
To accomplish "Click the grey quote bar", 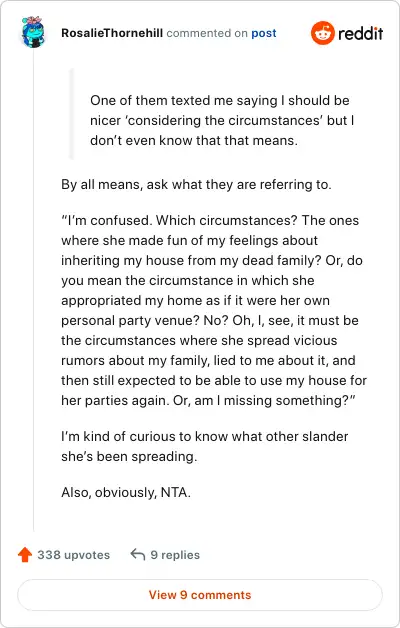I will (72, 114).
